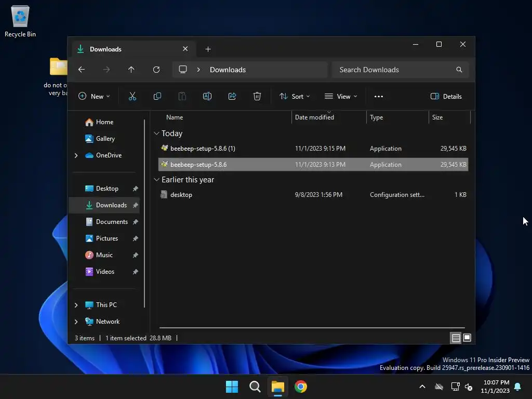
Task: Click the Copy icon in toolbar
Action: [157, 96]
